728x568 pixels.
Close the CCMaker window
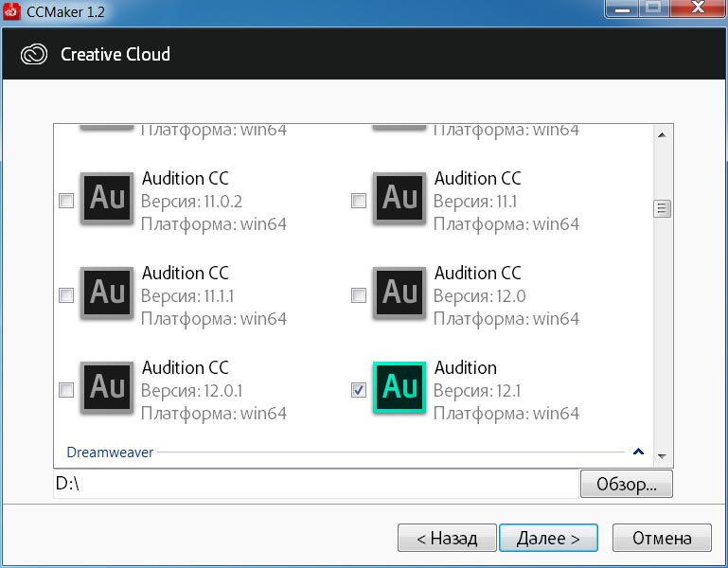tap(698, 9)
